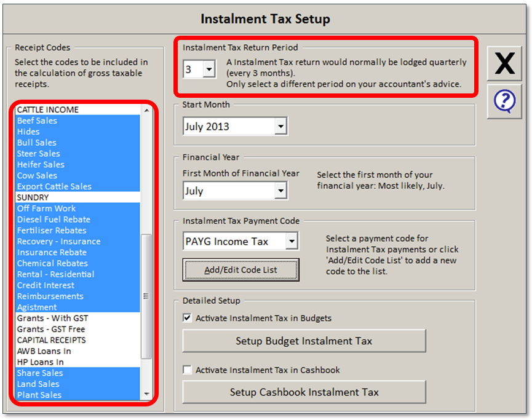Select the Hides receipt code
532x420 pixels.
(78, 132)
